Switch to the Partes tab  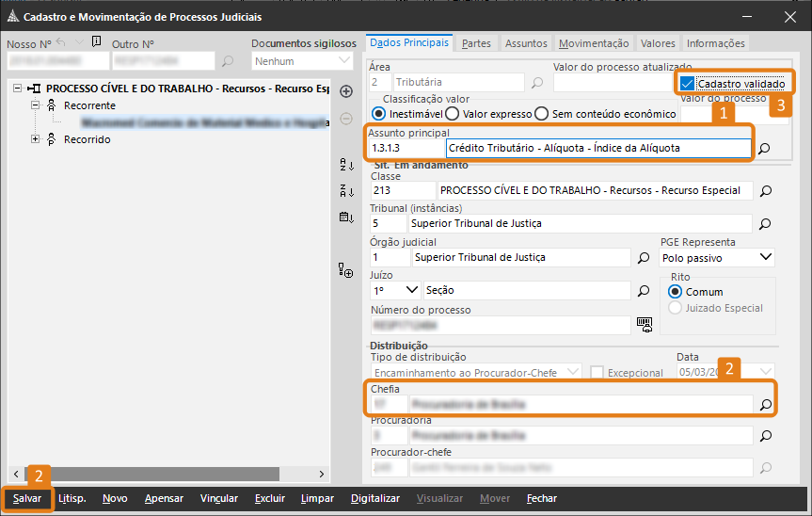pyautogui.click(x=477, y=43)
